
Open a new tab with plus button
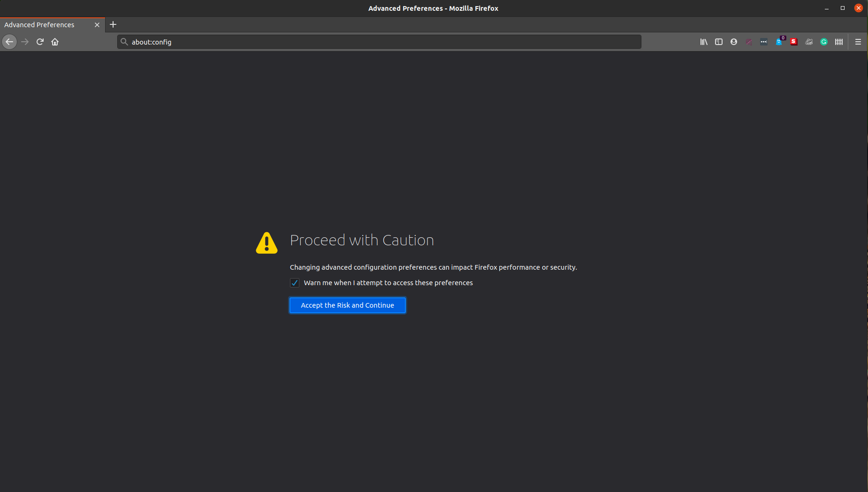113,24
